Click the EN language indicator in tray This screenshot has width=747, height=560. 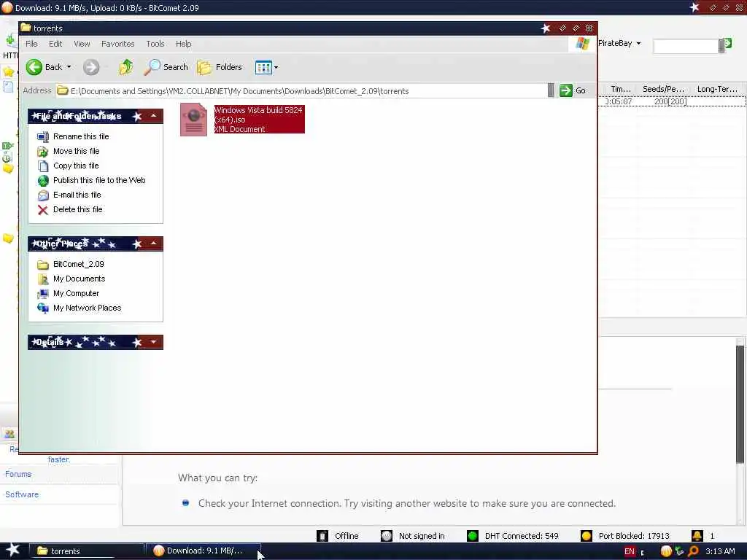tap(630, 551)
